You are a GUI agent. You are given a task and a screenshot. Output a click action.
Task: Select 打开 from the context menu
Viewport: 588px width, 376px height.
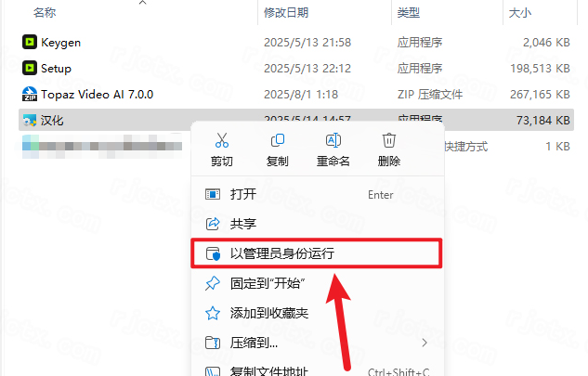point(318,194)
